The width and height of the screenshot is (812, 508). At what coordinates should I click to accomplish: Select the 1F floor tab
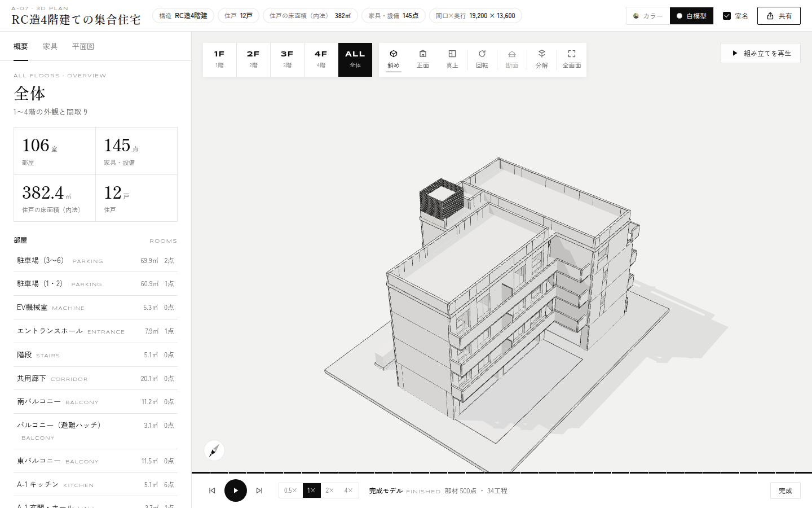(x=219, y=59)
